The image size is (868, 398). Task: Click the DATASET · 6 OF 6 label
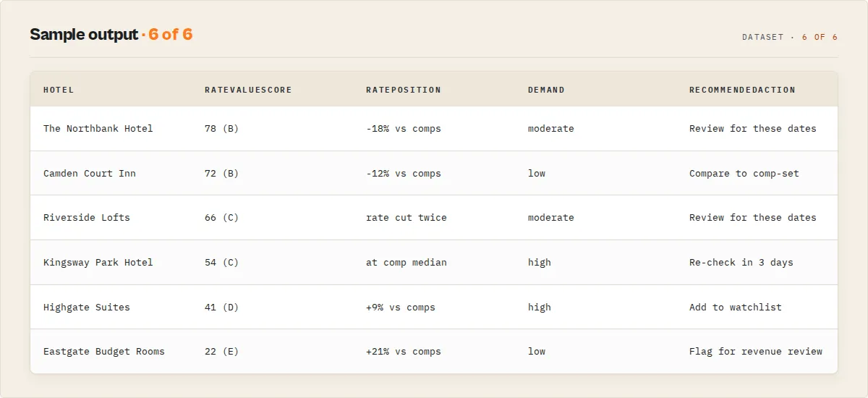[790, 37]
